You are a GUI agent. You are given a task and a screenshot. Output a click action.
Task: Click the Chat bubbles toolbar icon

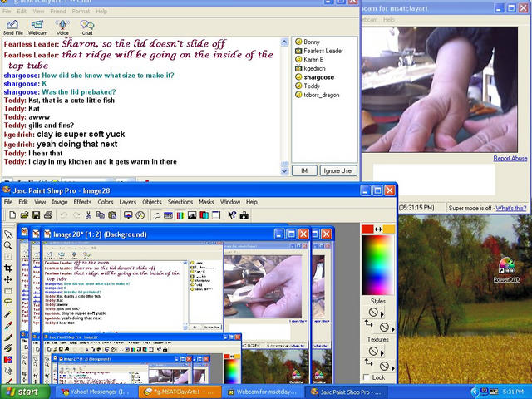(x=87, y=27)
